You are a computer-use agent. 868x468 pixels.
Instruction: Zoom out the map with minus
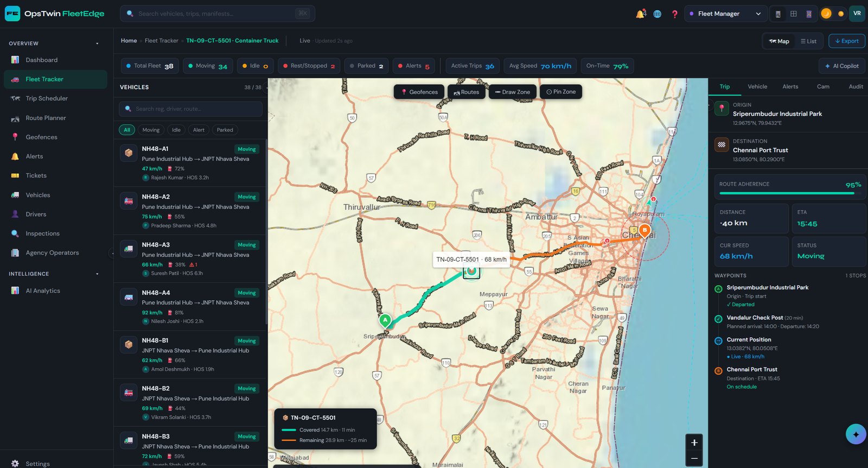tap(694, 459)
